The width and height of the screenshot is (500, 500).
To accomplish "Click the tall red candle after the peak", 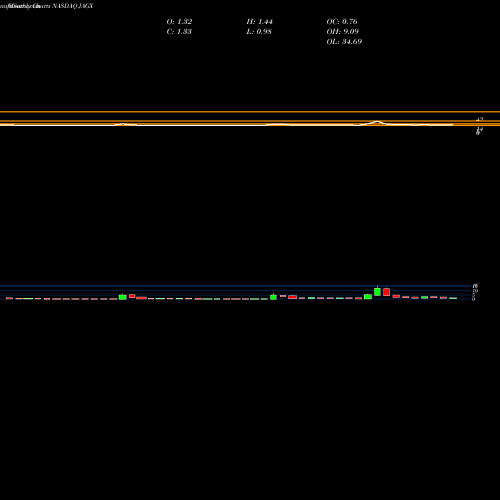I will point(387,292).
